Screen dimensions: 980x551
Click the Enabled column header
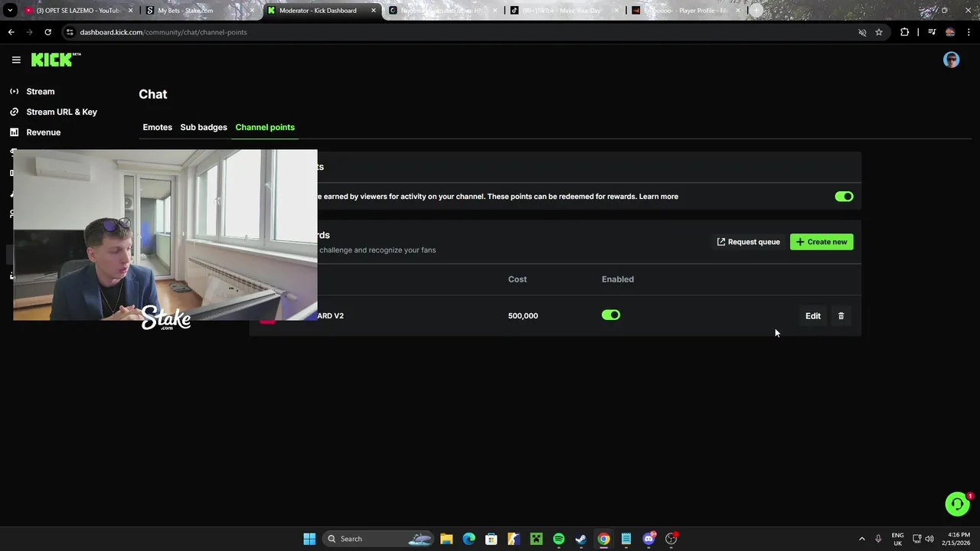coord(618,279)
